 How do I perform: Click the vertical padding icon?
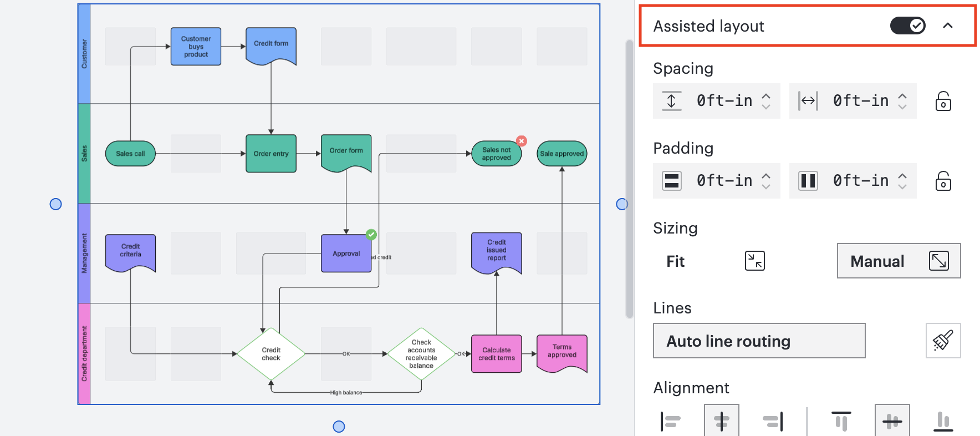[672, 181]
